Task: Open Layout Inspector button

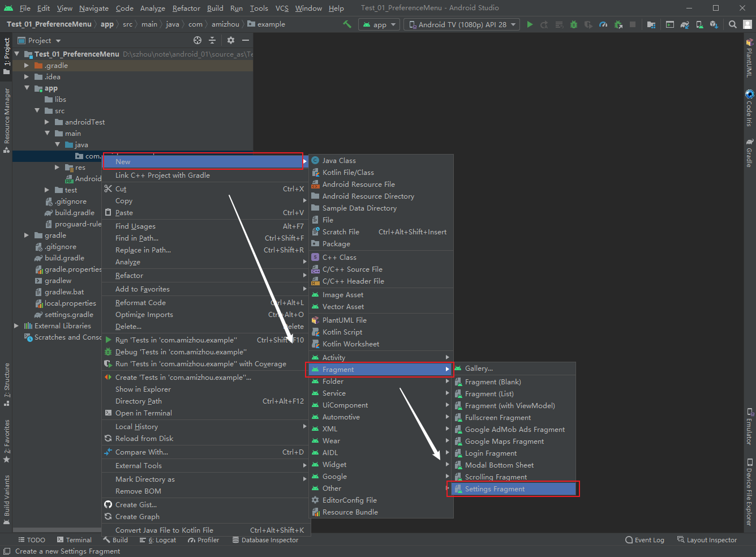Action: (707, 540)
